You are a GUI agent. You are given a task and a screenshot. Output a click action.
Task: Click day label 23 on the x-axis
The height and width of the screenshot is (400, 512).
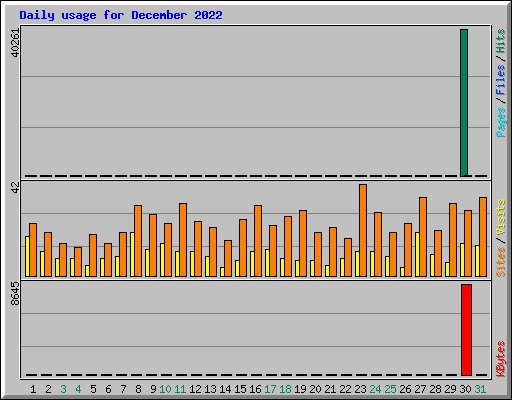coord(360,389)
